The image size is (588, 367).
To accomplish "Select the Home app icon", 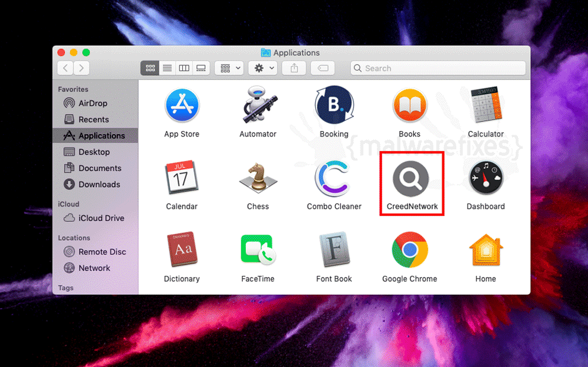I will pos(486,250).
